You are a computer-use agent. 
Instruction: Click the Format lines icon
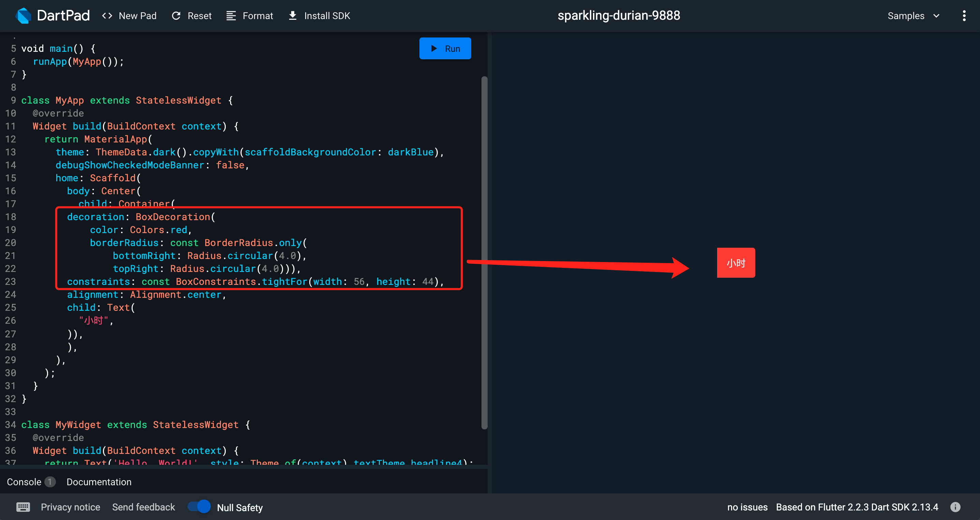point(231,16)
